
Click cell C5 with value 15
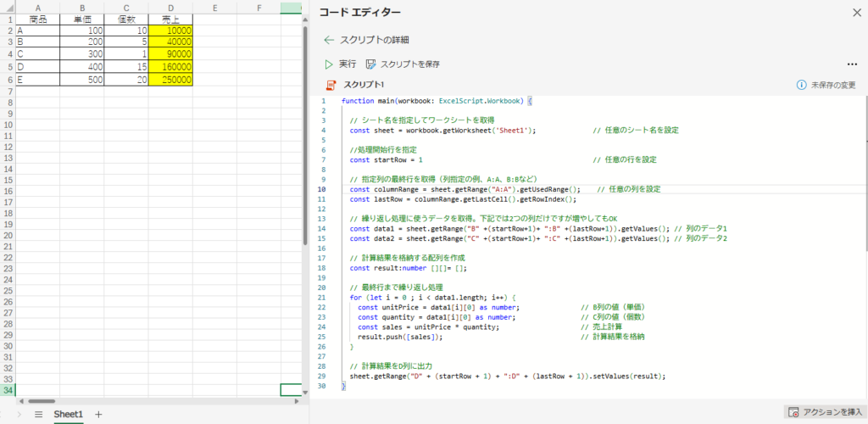[126, 67]
